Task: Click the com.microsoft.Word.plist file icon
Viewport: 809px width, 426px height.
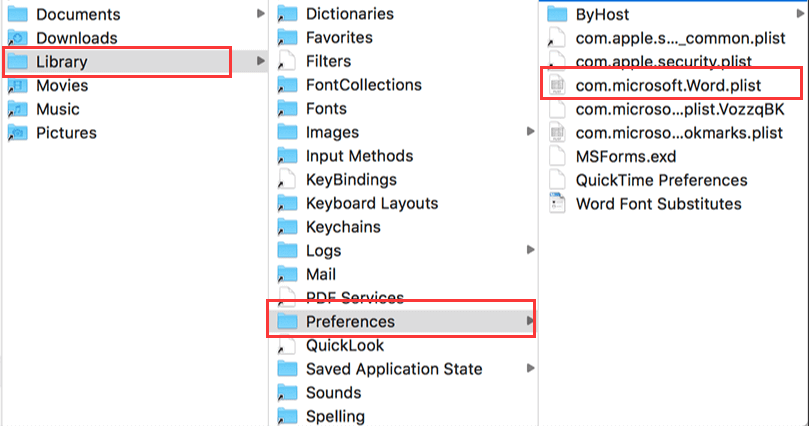Action: [x=557, y=85]
